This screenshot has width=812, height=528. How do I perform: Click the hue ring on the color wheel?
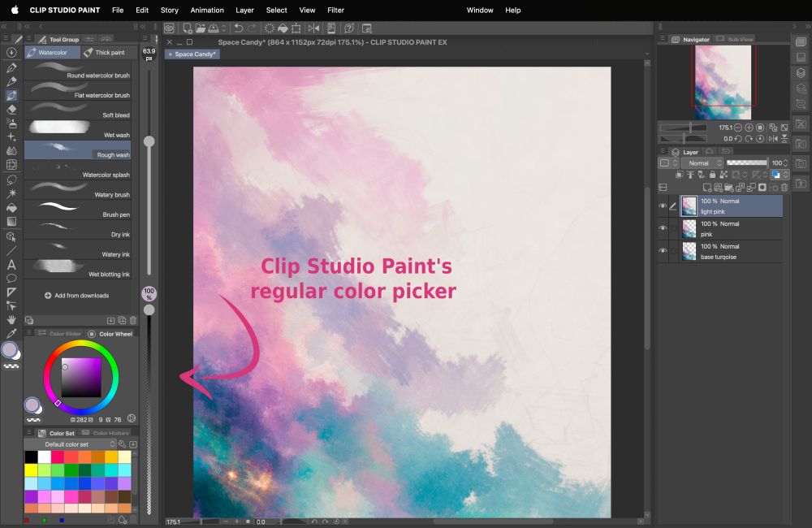[81, 344]
